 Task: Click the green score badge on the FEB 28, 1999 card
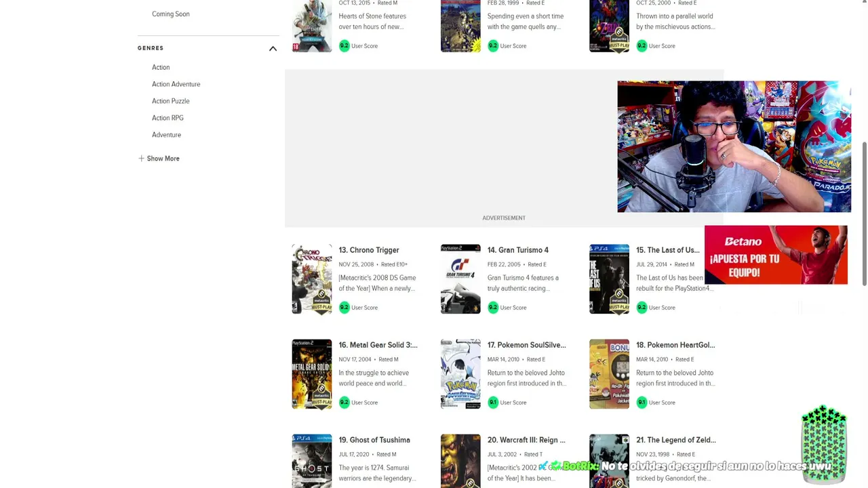493,46
